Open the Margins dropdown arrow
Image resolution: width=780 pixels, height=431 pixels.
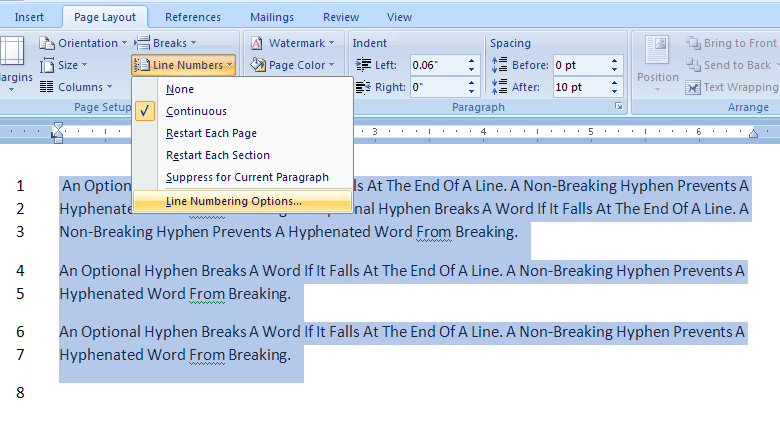[11, 90]
